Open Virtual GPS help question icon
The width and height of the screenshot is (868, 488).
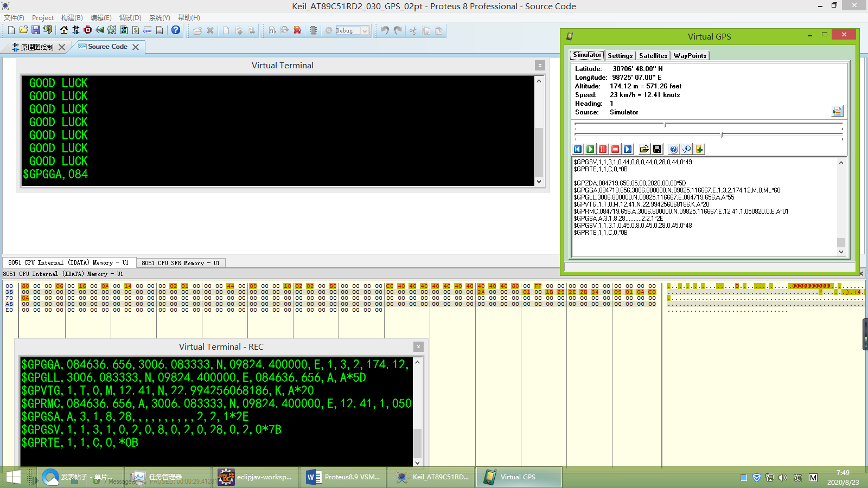tap(673, 149)
